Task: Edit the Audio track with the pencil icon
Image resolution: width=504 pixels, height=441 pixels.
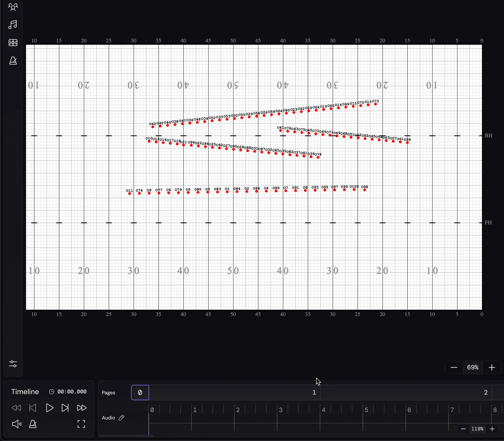Action: coord(121,418)
